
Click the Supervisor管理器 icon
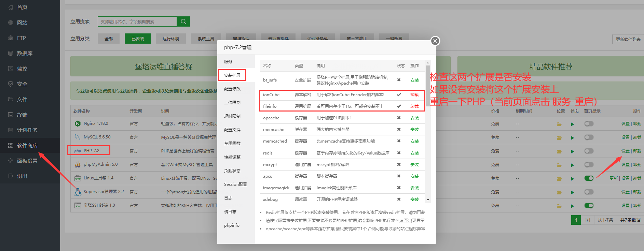(x=78, y=192)
